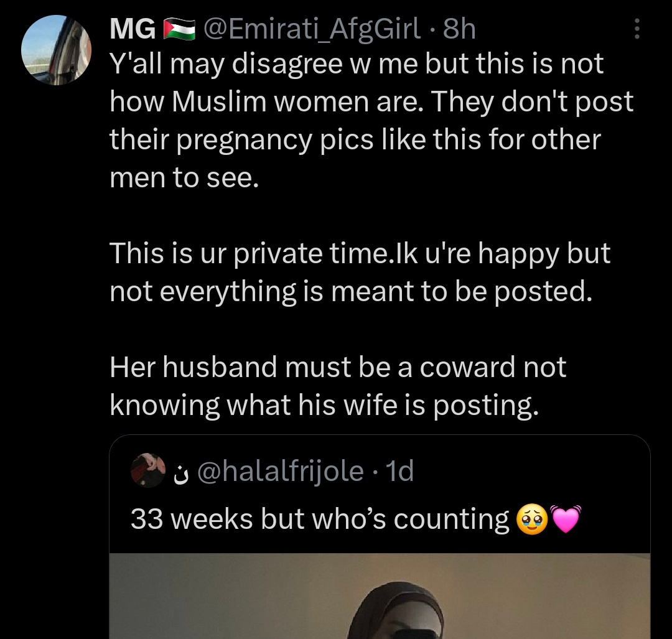Select the Arabic letter display name
Image resolution: width=672 pixels, height=639 pixels.
pyautogui.click(x=182, y=473)
